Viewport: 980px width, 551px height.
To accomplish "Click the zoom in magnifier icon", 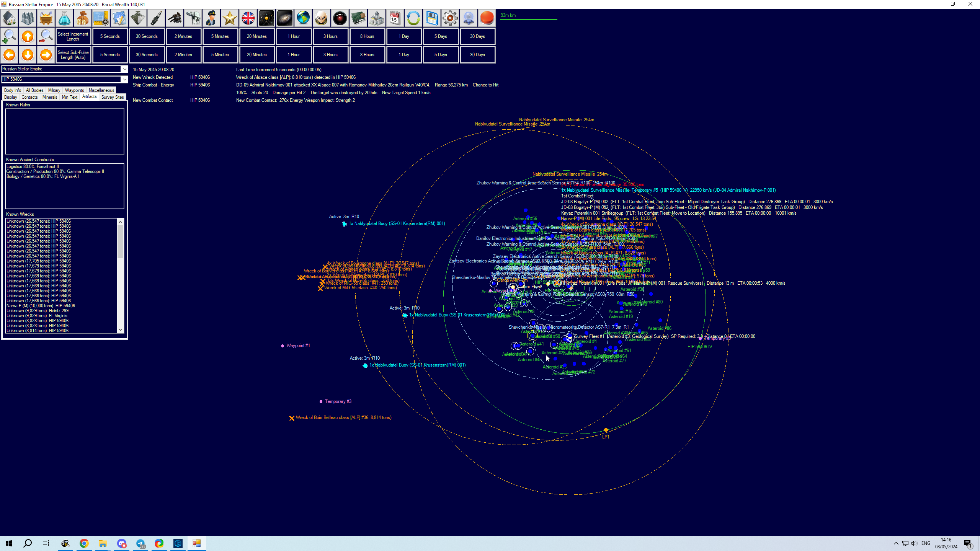I will point(9,36).
